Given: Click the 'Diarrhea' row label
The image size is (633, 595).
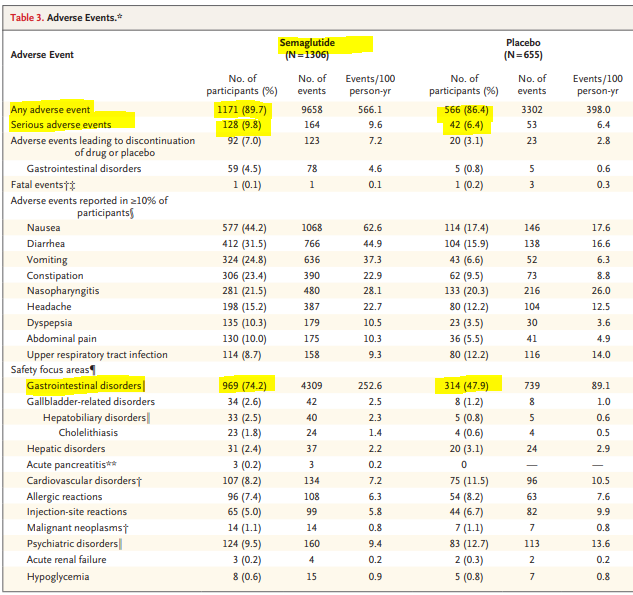Looking at the screenshot, I should point(46,244).
